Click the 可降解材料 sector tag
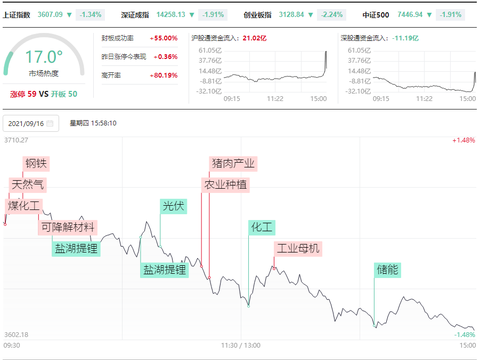The width and height of the screenshot is (480, 360). pos(68,227)
